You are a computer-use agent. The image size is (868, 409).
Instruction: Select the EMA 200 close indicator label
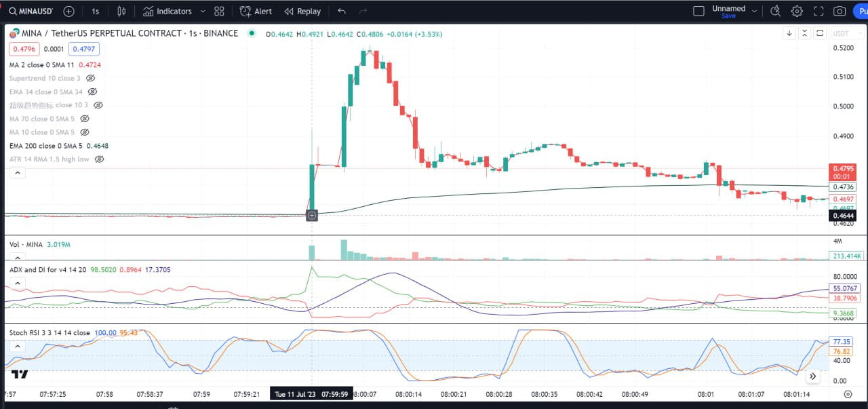tap(46, 146)
